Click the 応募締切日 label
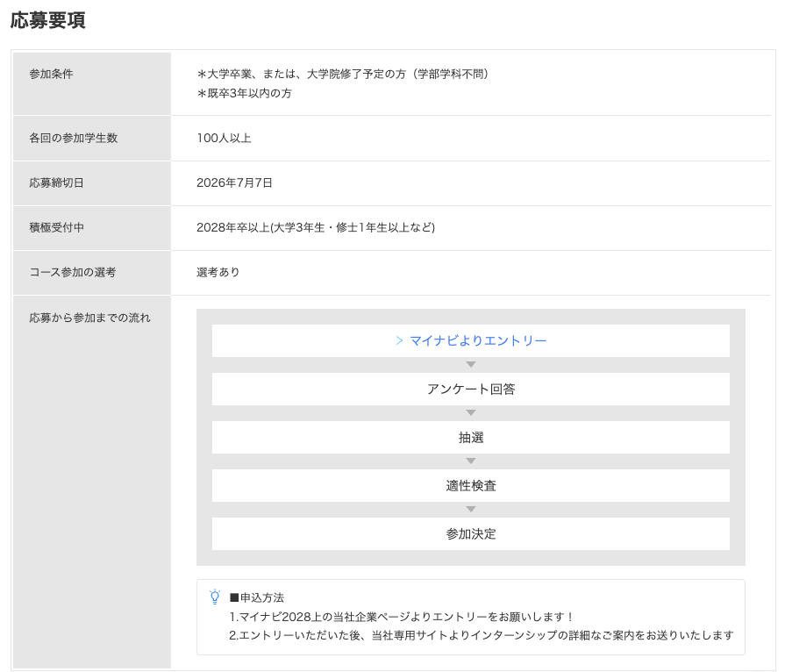This screenshot has height=672, width=785. click(56, 183)
